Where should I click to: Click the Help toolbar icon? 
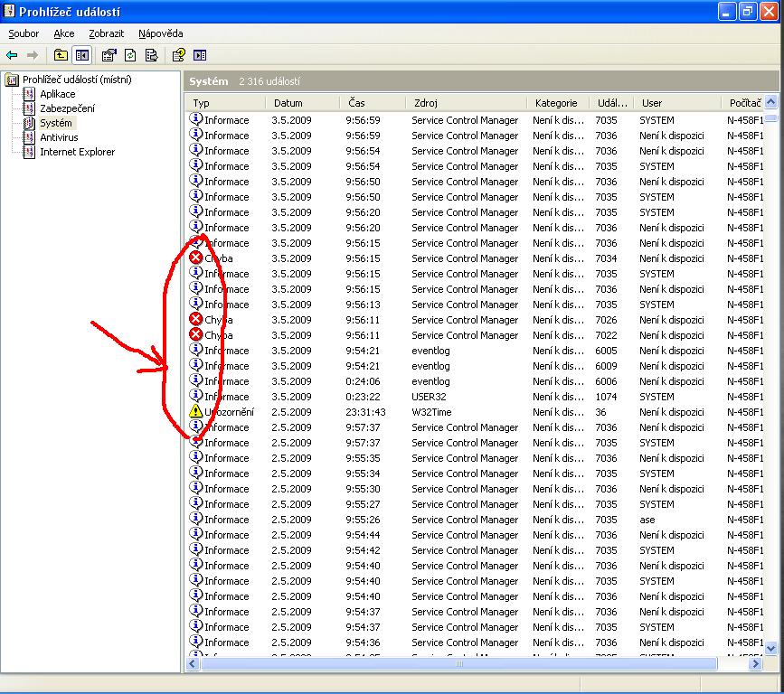point(179,55)
